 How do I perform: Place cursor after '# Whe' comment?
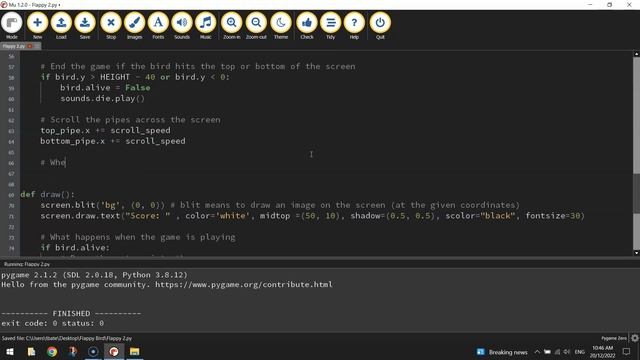coord(66,162)
